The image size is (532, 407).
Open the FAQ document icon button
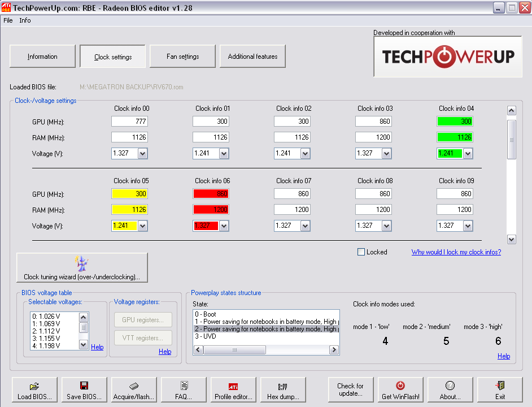[x=184, y=390]
